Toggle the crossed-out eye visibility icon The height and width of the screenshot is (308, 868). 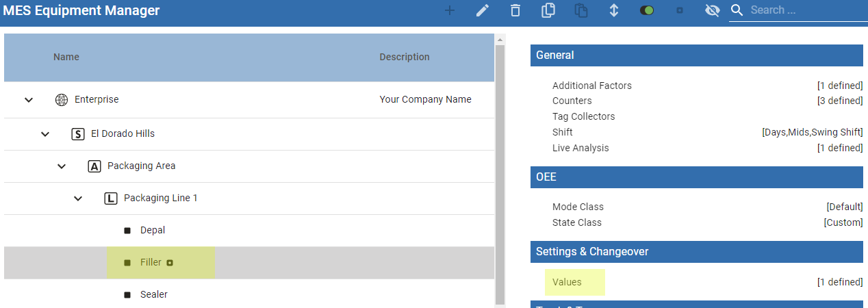click(x=713, y=10)
